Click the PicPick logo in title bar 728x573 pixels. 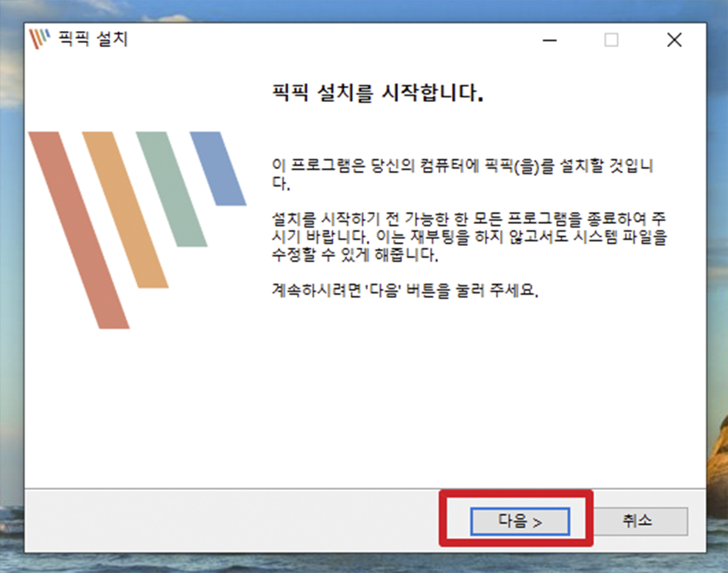point(39,39)
